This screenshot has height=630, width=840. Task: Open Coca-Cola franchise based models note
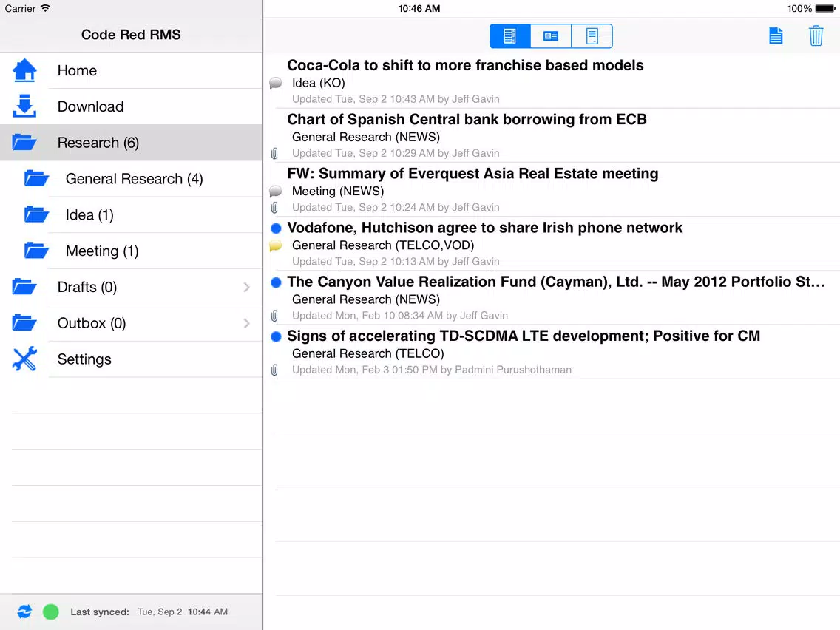point(552,81)
